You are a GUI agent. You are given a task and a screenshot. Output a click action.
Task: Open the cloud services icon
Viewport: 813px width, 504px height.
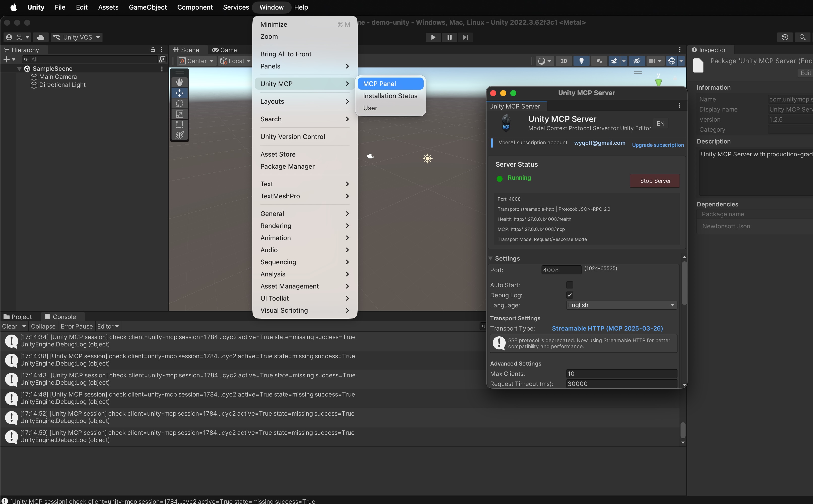[x=41, y=37]
